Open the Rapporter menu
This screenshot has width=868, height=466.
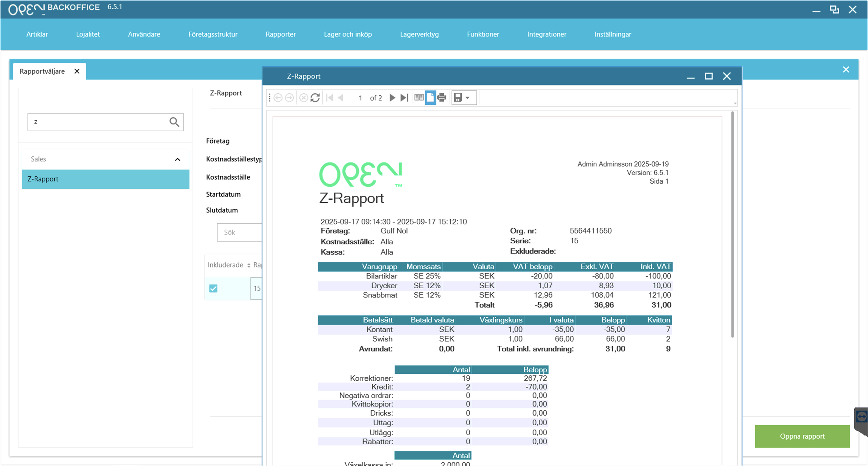pyautogui.click(x=280, y=34)
